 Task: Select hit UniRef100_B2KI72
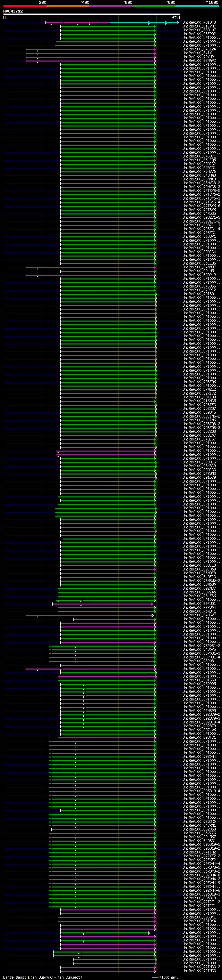(199, 394)
